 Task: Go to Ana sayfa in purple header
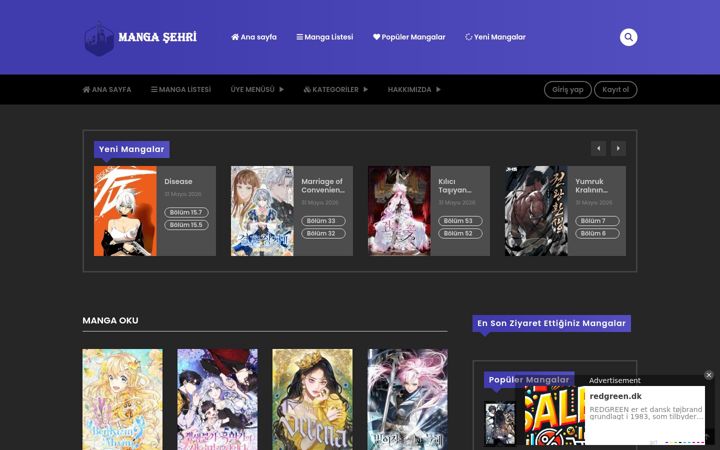[x=253, y=37]
